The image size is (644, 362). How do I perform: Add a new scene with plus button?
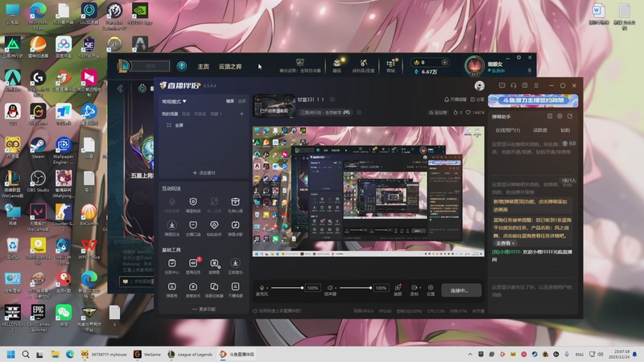tap(242, 113)
